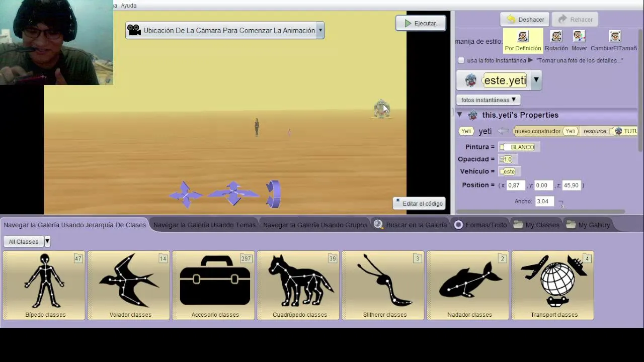Image resolution: width=644 pixels, height=362 pixels.
Task: Select the Por Definición handle style
Action: (x=523, y=41)
